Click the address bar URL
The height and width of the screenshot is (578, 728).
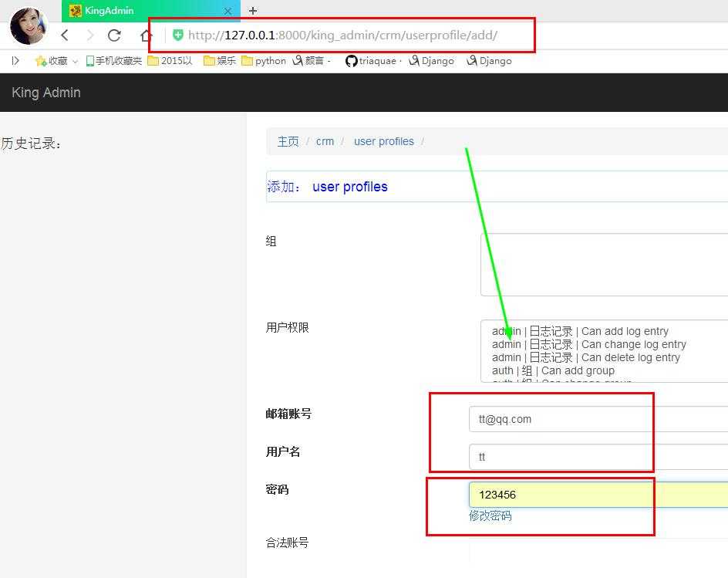point(342,35)
